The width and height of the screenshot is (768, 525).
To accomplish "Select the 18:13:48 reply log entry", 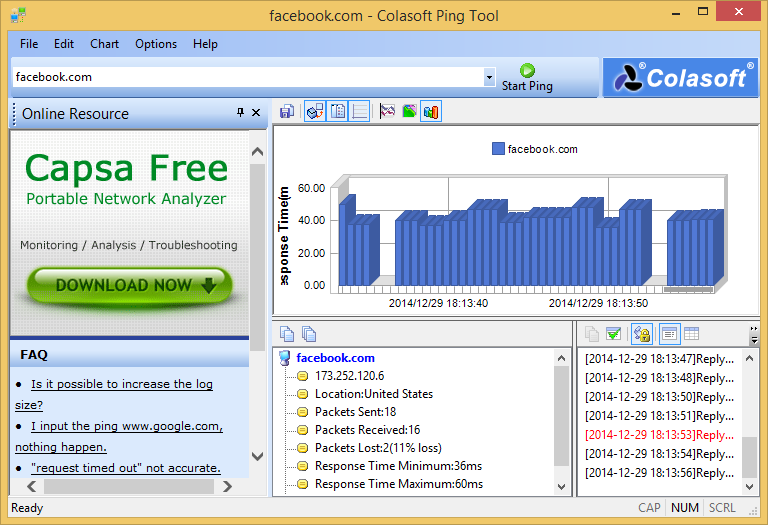I will click(659, 378).
